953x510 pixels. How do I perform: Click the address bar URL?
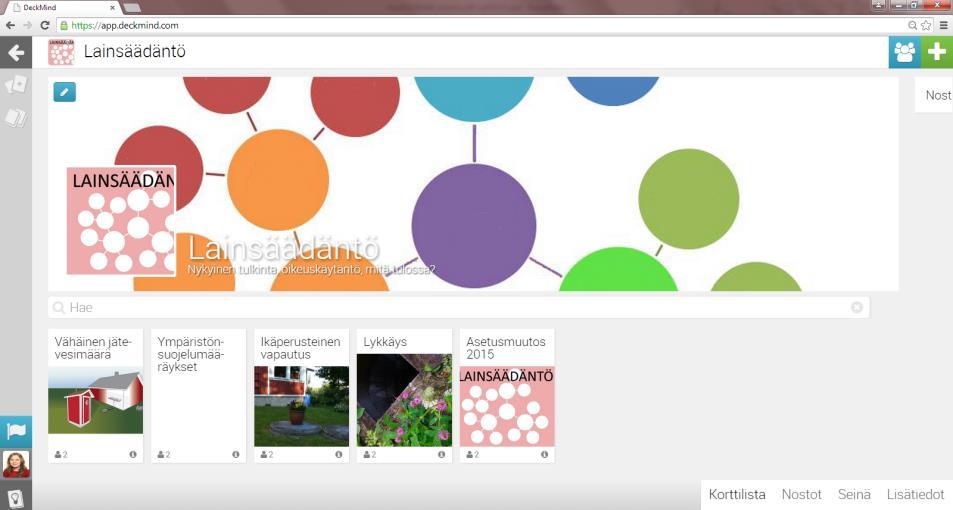[125, 25]
